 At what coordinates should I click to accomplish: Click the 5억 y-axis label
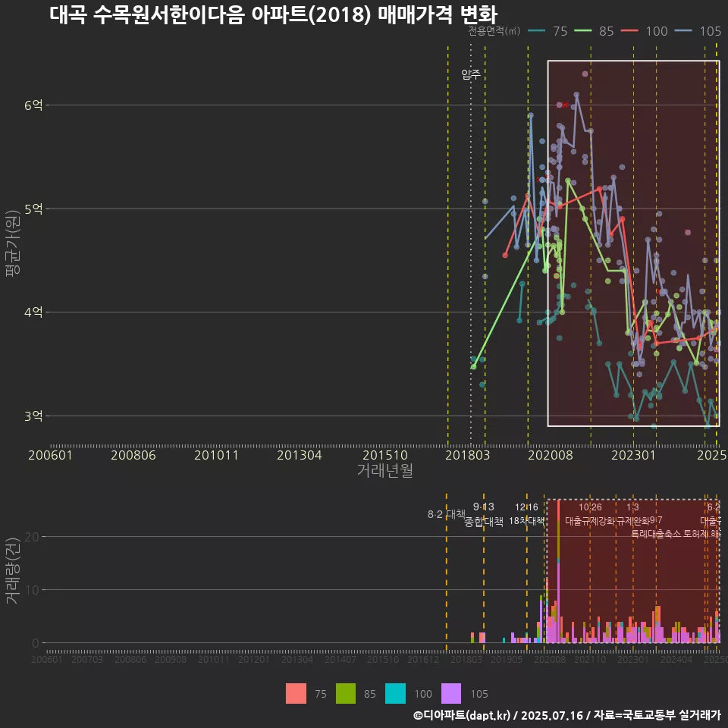33,209
